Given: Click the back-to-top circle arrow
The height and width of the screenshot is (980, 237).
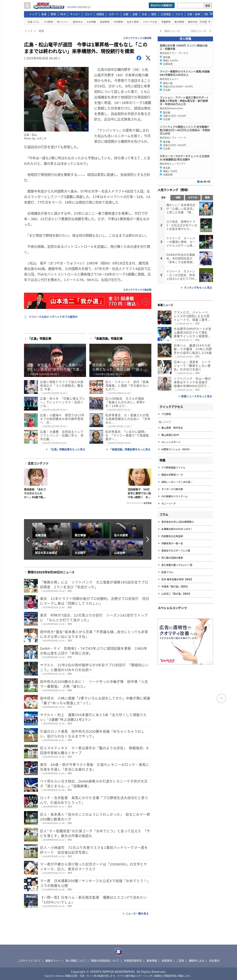Looking at the screenshot, I should (221, 698).
